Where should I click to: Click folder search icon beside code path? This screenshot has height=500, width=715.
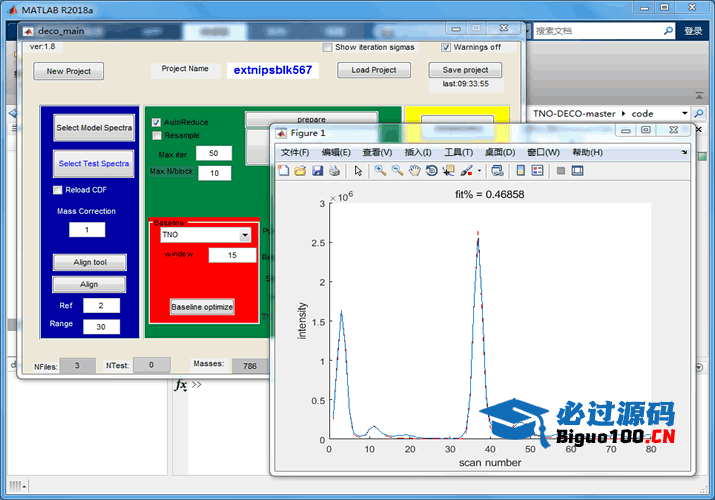[x=698, y=113]
